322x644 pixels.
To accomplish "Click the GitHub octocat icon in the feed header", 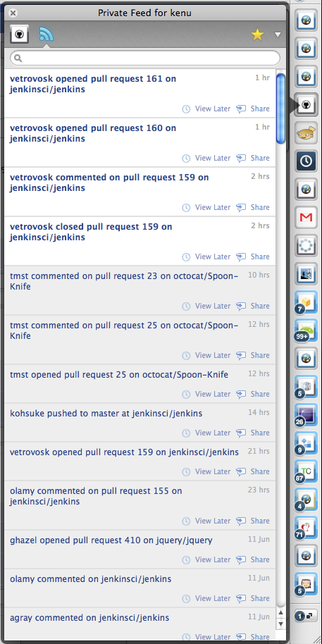I will click(19, 34).
